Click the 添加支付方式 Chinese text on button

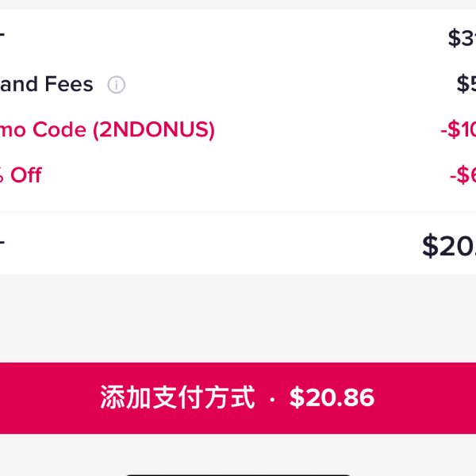pyautogui.click(x=178, y=397)
